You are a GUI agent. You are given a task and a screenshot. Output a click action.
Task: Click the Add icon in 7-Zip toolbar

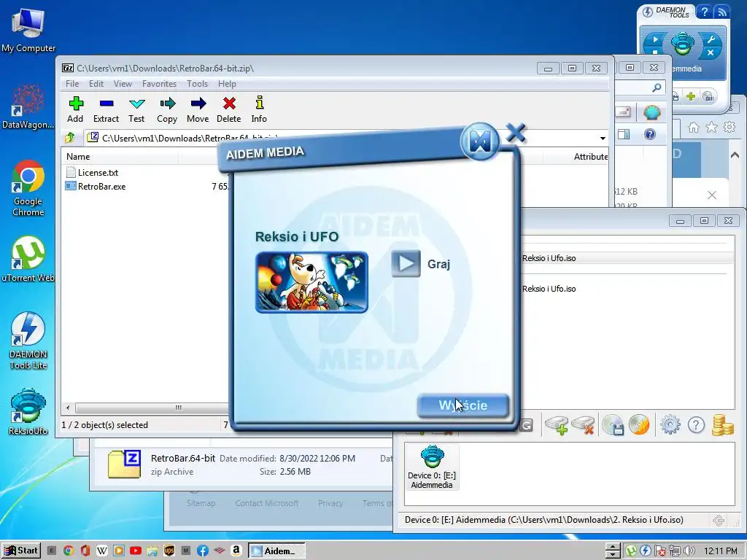point(75,110)
